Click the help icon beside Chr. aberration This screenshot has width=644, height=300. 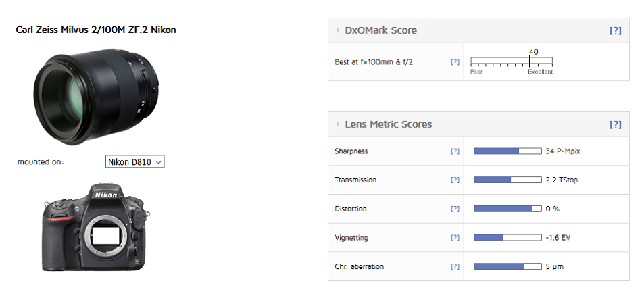(x=455, y=267)
